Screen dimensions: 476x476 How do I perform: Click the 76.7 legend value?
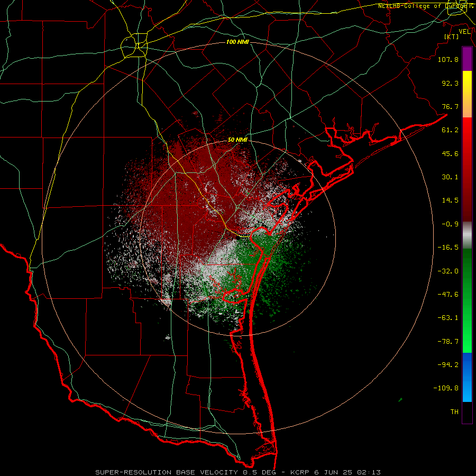[x=450, y=106]
